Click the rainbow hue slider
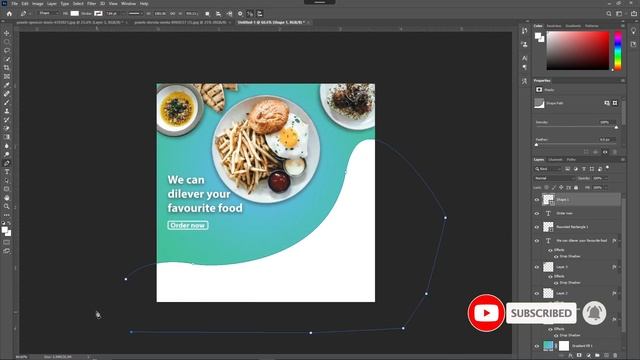 pos(618,51)
